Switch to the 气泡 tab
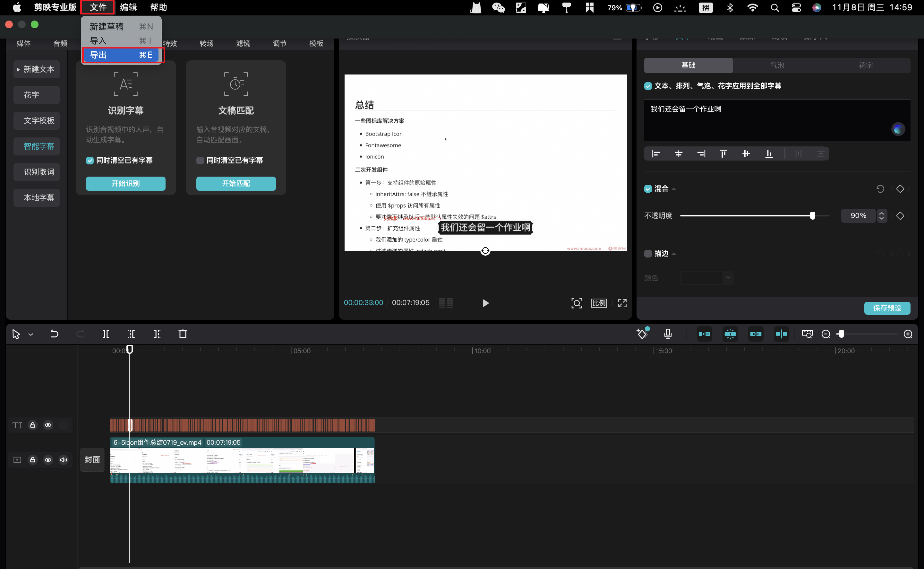Viewport: 924px width, 569px height. [x=777, y=65]
